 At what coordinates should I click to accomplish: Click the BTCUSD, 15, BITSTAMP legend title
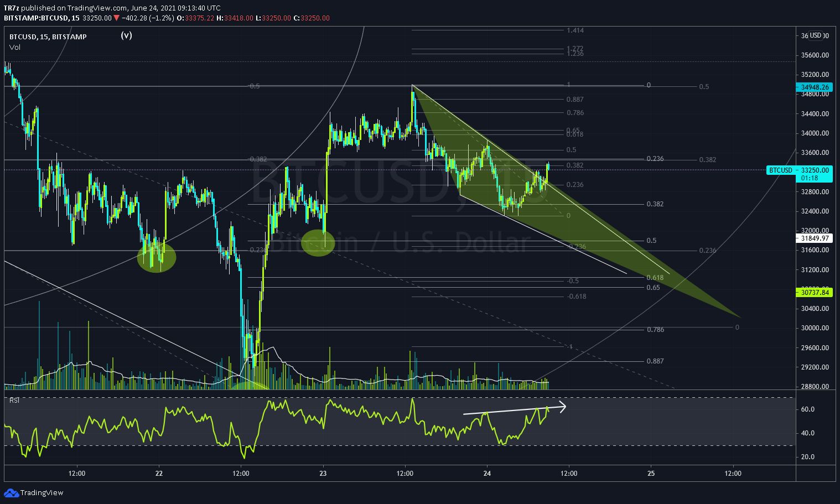point(48,37)
